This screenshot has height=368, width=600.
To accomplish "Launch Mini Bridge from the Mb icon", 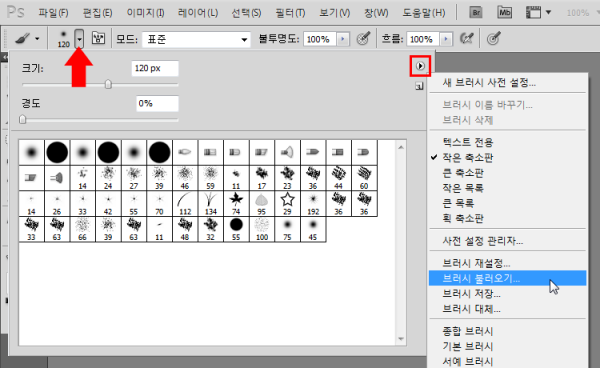I will (504, 13).
